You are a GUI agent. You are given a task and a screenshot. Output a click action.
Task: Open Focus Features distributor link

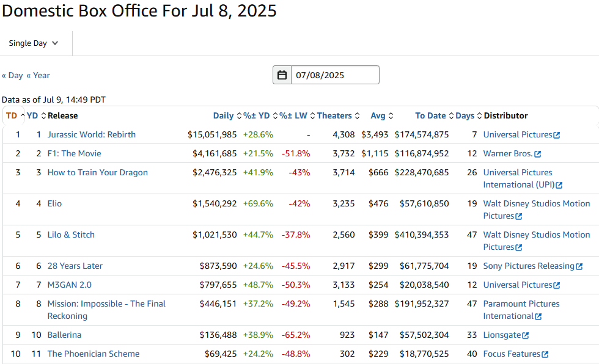click(512, 354)
